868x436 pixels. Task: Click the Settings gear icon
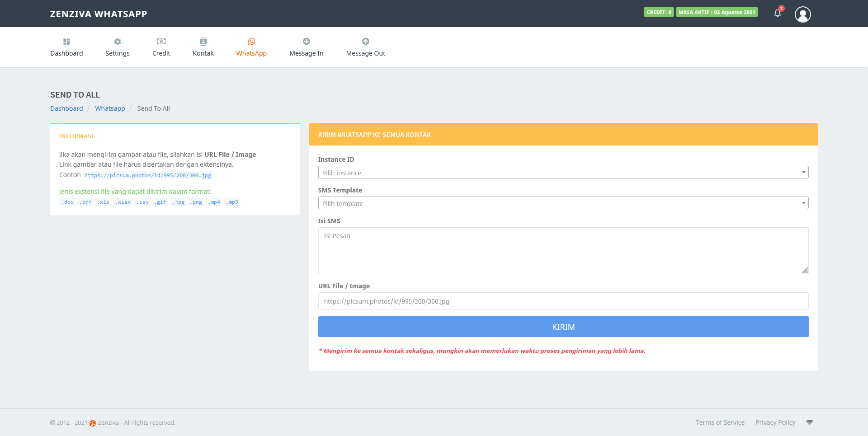point(118,42)
